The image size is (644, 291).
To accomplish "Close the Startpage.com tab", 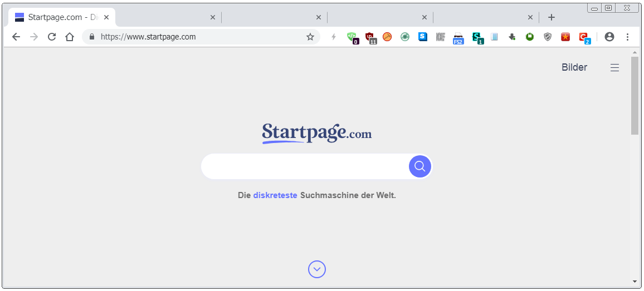I will [x=106, y=17].
